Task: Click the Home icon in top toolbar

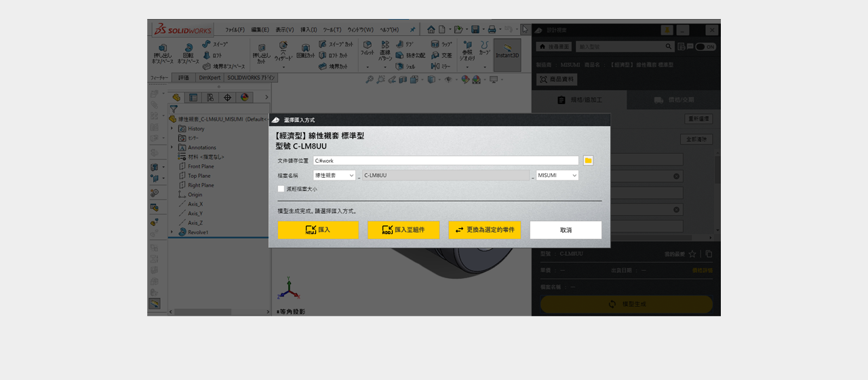Action: tap(431, 29)
